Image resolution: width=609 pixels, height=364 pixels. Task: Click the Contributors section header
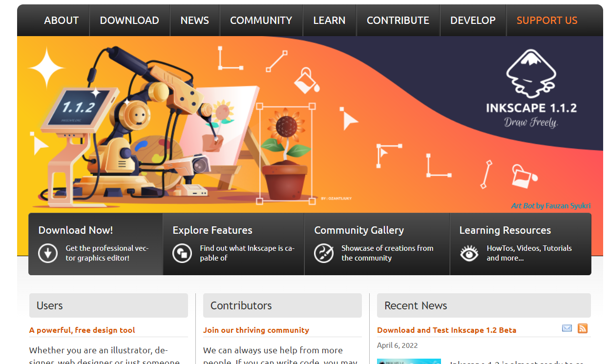click(x=282, y=305)
